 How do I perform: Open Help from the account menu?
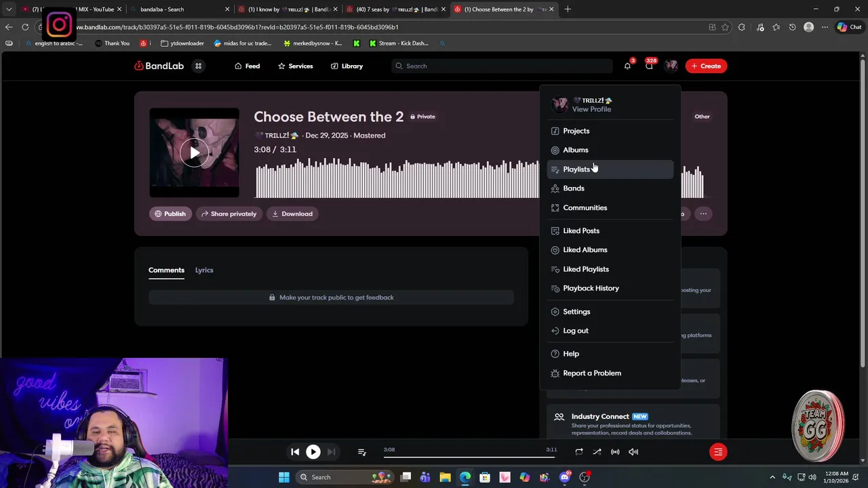coord(610,354)
